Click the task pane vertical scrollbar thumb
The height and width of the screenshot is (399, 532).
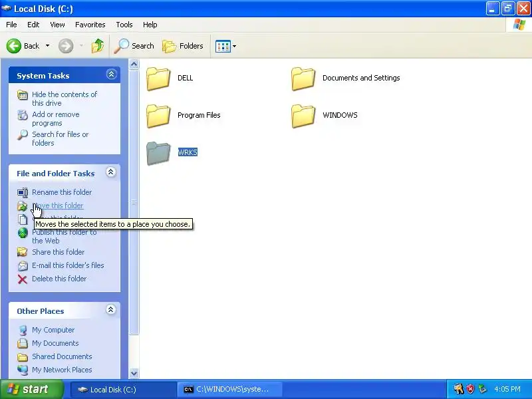(134, 202)
